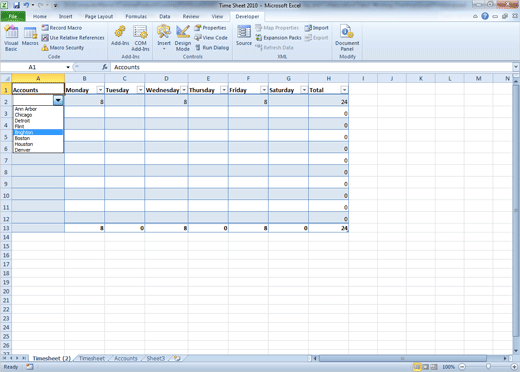Export XML data
520x372 pixels.
[x=317, y=38]
